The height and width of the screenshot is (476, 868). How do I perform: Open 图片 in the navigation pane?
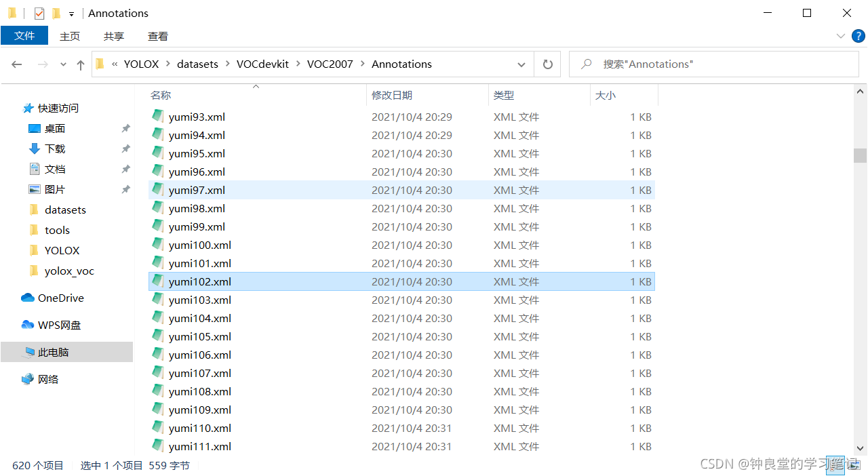tap(55, 189)
